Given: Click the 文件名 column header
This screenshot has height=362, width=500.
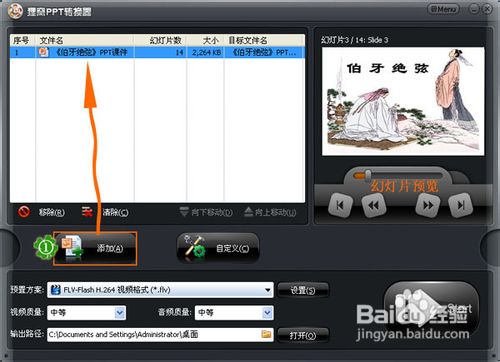Looking at the screenshot, I should tap(85, 40).
